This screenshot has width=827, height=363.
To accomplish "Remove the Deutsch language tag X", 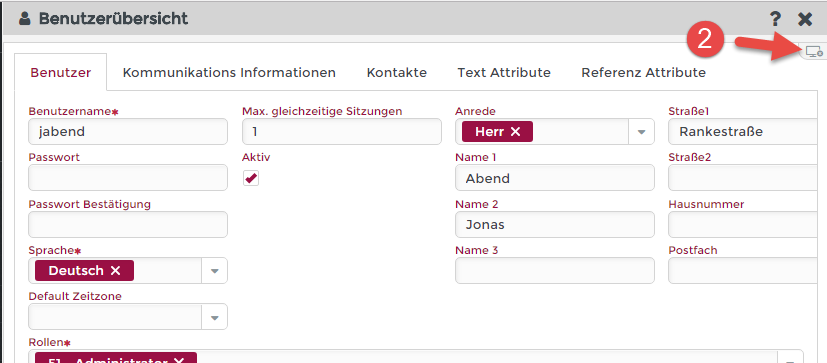I will 116,271.
